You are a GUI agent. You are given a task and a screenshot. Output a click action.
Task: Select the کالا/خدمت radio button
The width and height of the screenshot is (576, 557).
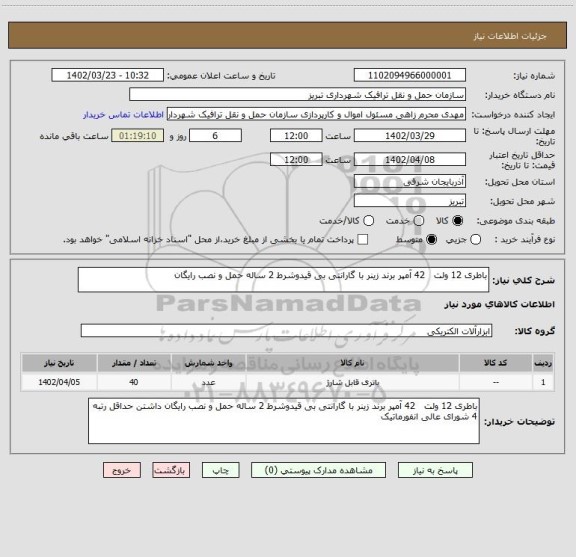pyautogui.click(x=368, y=221)
